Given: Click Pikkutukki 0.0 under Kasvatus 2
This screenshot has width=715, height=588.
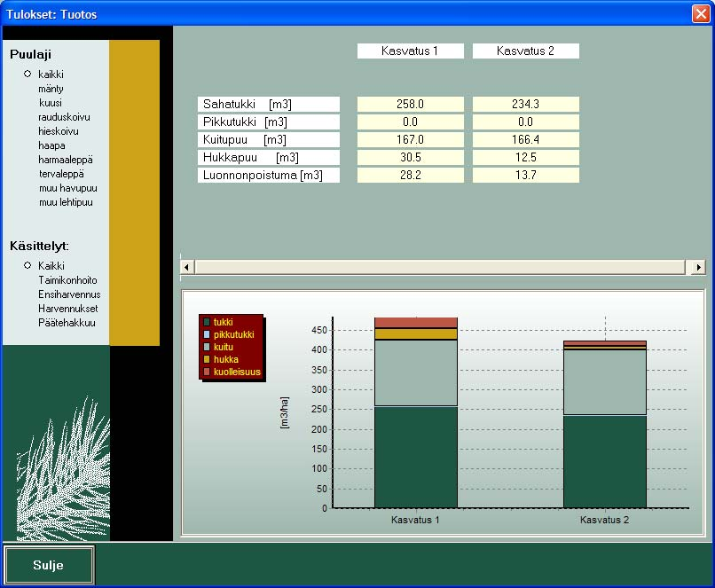Looking at the screenshot, I should [x=526, y=122].
